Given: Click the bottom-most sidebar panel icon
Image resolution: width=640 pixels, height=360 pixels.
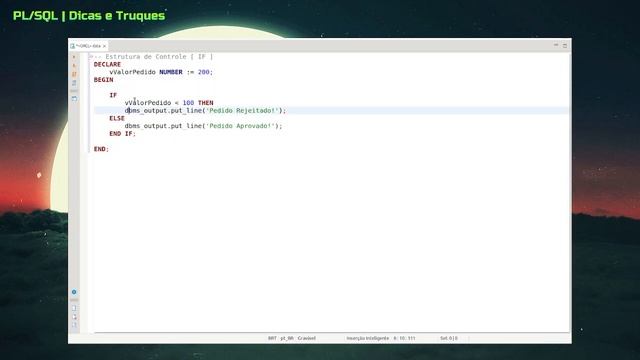Looking at the screenshot, I should click(74, 325).
